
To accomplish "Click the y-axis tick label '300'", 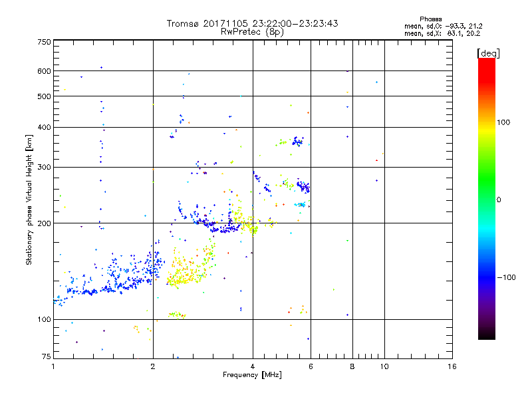I will click(x=44, y=168).
